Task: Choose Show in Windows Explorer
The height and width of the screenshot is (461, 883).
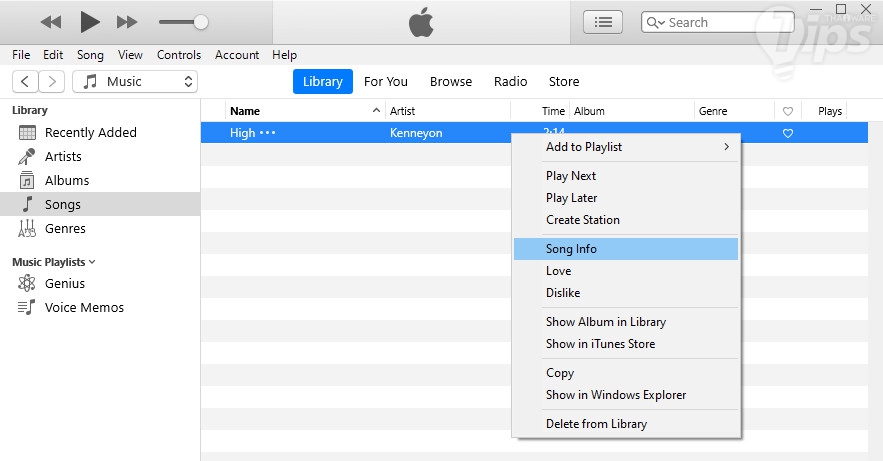Action: (626, 395)
